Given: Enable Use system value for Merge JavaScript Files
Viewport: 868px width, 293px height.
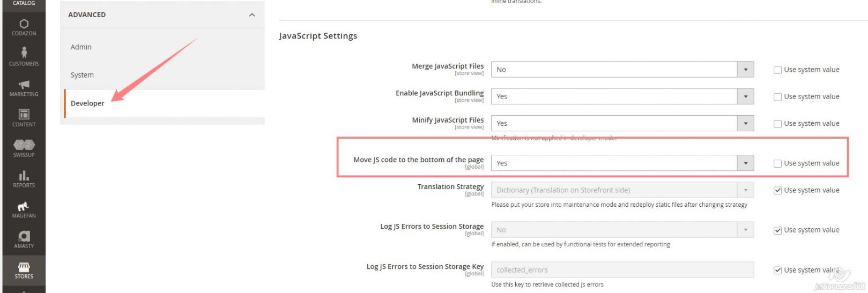Looking at the screenshot, I should coord(777,70).
